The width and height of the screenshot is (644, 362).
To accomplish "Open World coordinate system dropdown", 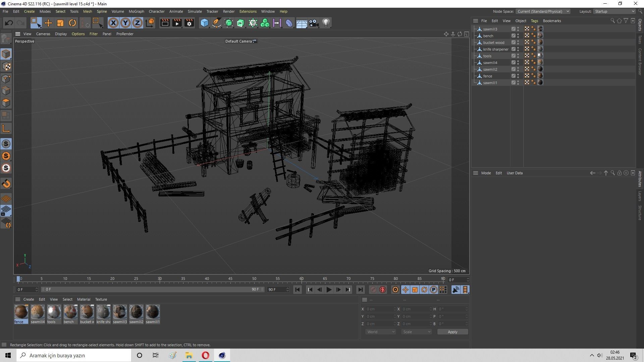I will 380,332.
